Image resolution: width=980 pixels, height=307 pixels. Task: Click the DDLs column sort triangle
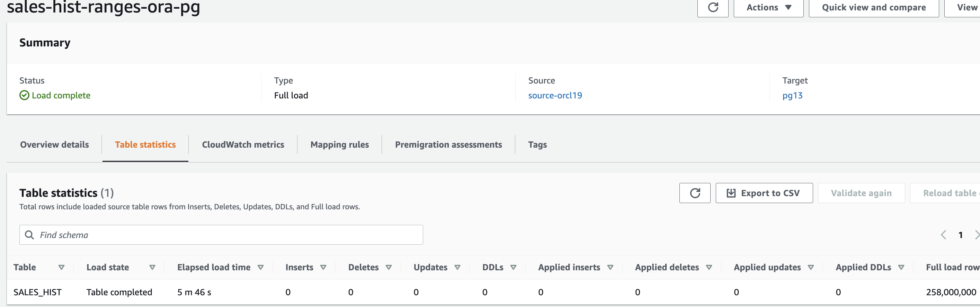[x=514, y=267]
